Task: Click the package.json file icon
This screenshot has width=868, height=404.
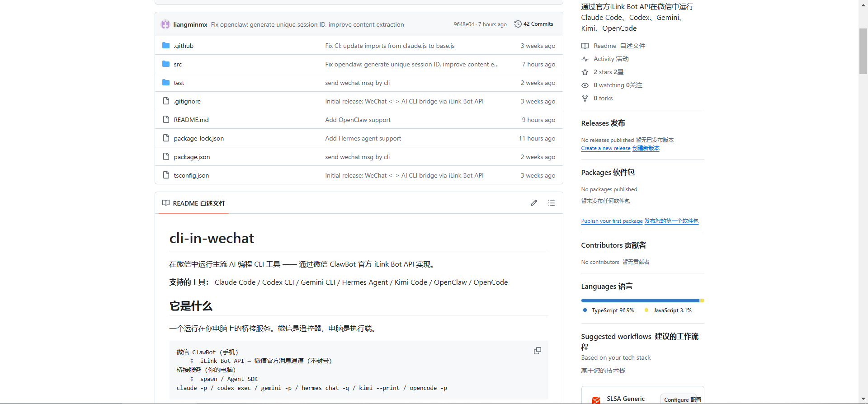Action: (x=166, y=157)
